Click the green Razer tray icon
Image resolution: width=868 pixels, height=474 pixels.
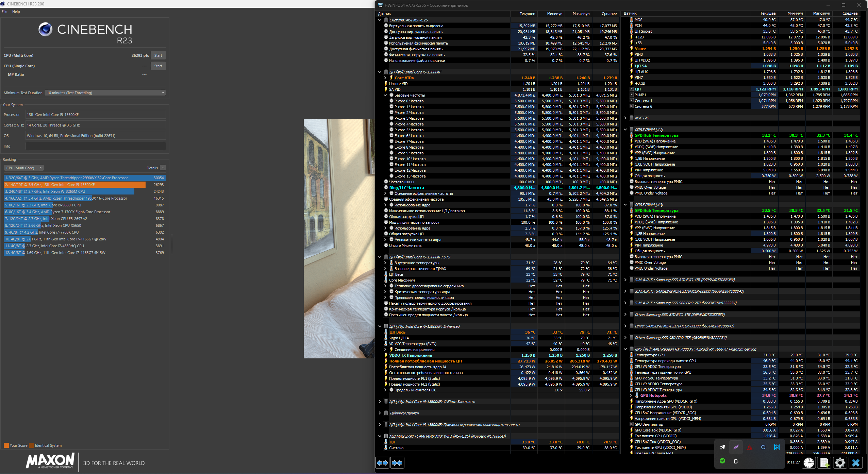point(722,461)
